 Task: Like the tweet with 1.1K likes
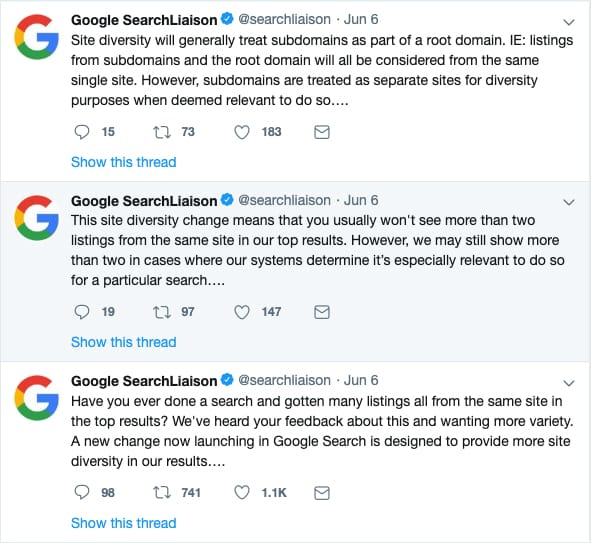click(x=242, y=493)
